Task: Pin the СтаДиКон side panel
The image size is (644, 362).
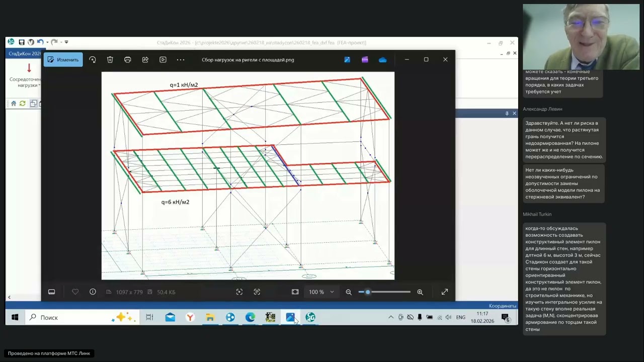Action: click(507, 114)
